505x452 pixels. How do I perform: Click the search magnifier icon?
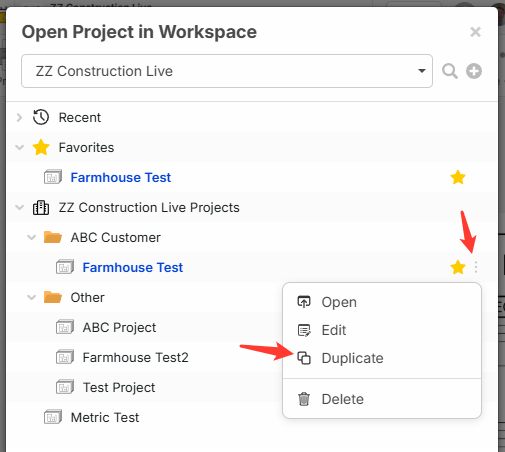pyautogui.click(x=450, y=71)
